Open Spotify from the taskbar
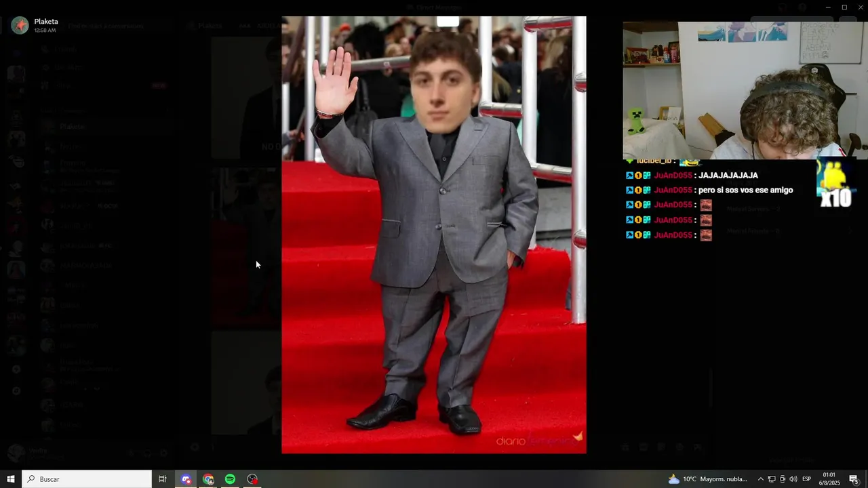This screenshot has height=488, width=868. 230,479
